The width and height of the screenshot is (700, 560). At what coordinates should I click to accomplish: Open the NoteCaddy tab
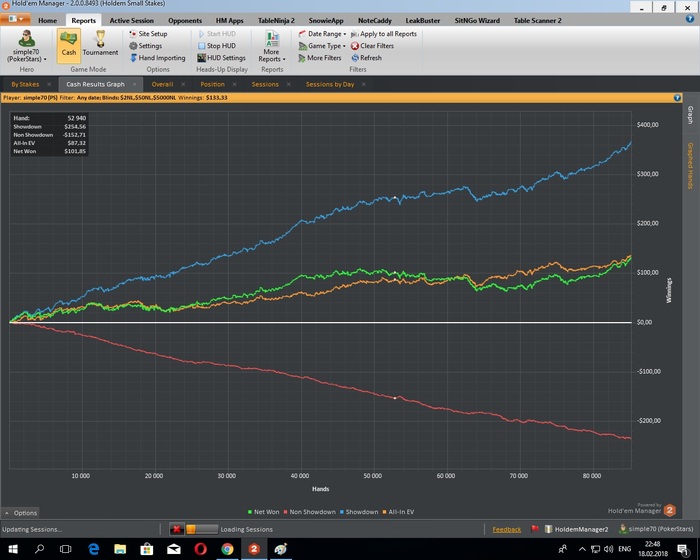point(375,21)
